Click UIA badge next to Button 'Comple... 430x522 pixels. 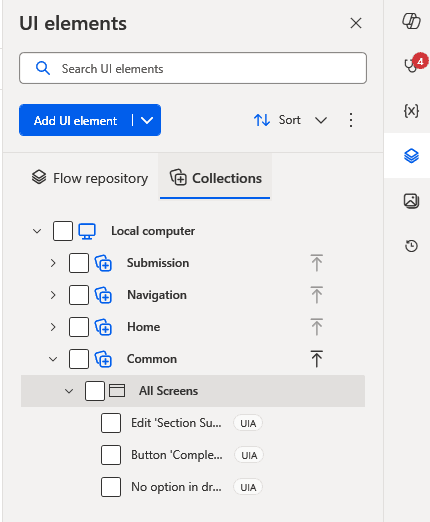coord(249,455)
